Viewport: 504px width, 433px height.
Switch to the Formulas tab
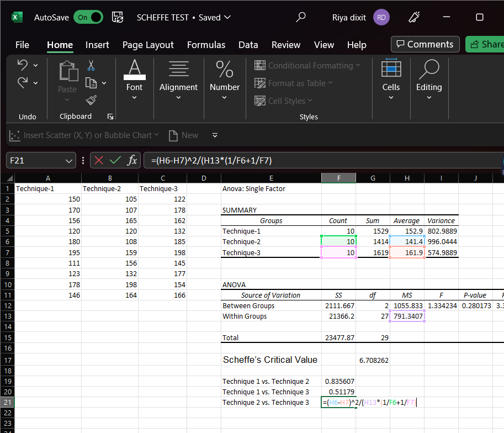(206, 45)
